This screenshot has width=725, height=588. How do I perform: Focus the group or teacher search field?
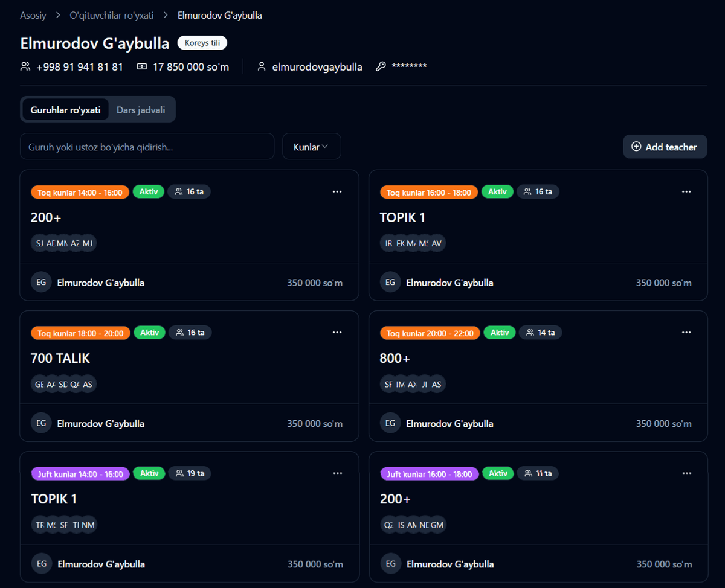click(x=147, y=147)
